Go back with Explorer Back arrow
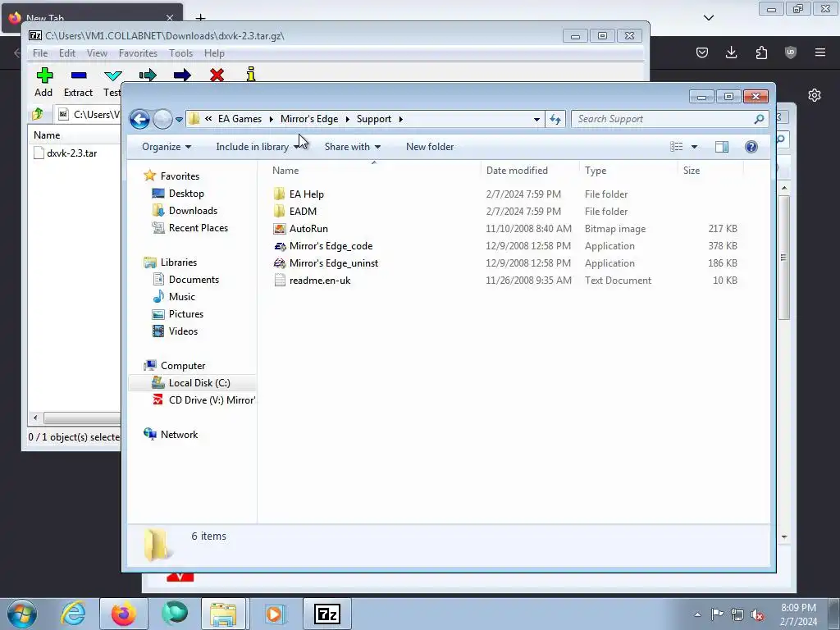The image size is (840, 630). coord(139,119)
